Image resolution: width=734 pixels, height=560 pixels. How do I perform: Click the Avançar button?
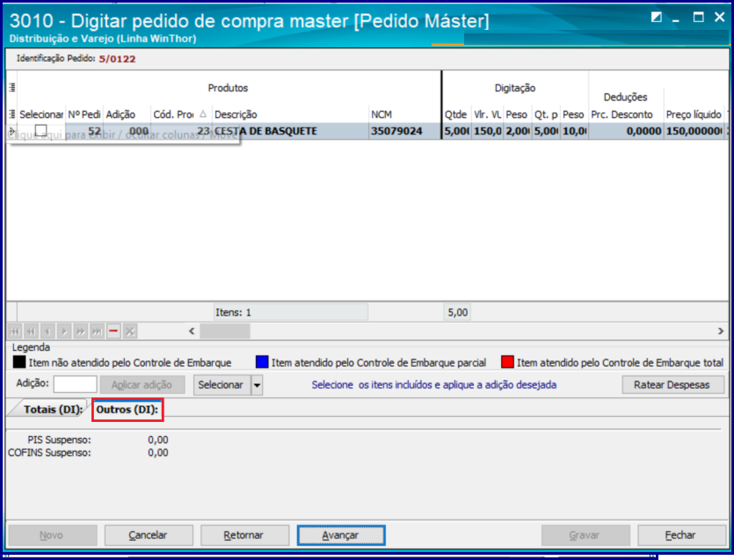pos(341,535)
